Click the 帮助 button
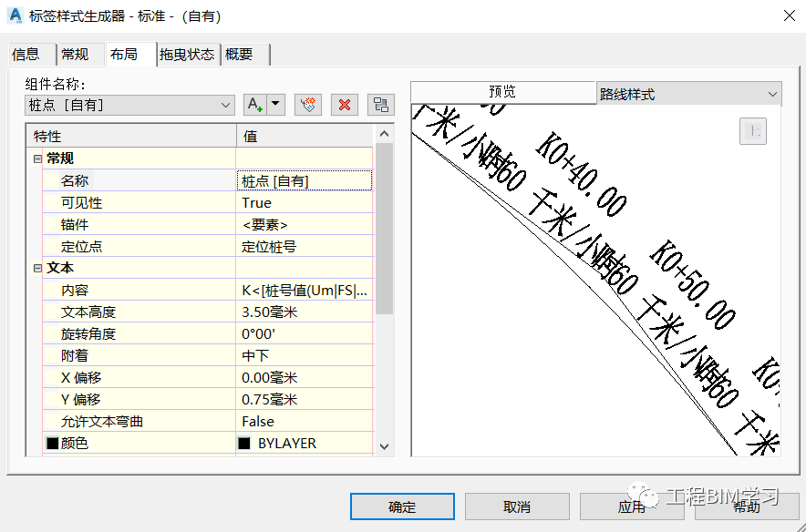This screenshot has height=532, width=806. (x=747, y=506)
